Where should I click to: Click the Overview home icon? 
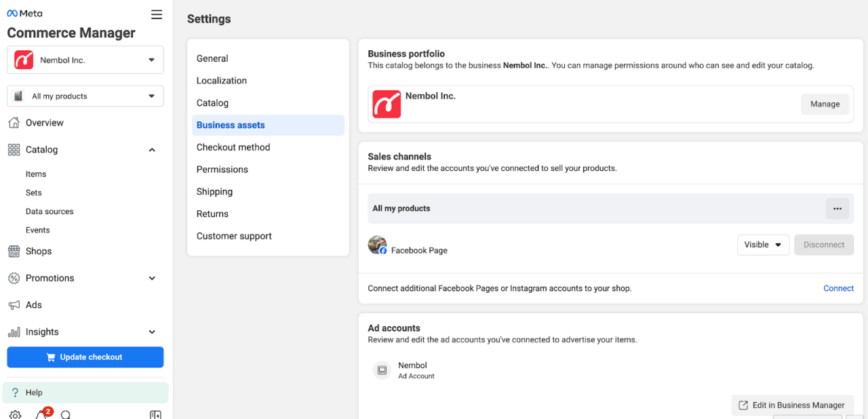[14, 123]
